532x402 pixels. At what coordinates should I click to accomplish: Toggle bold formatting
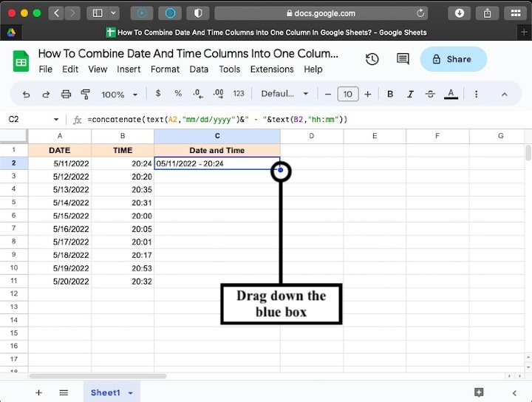(390, 94)
